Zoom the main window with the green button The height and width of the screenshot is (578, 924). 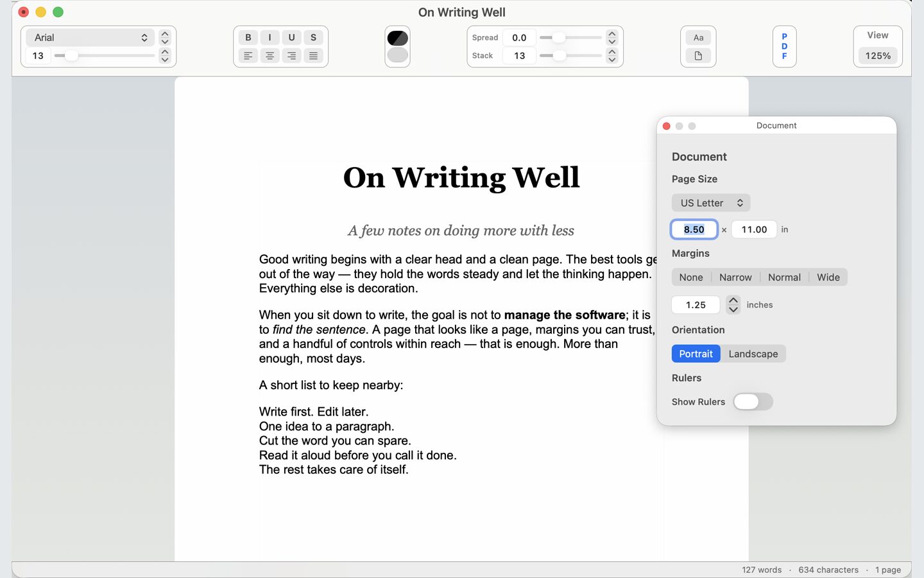pos(58,12)
